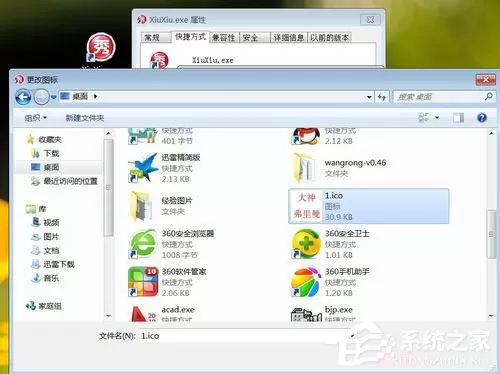500x374 pixels.
Task: Click the change view icon in toolbar
Action: point(423,117)
